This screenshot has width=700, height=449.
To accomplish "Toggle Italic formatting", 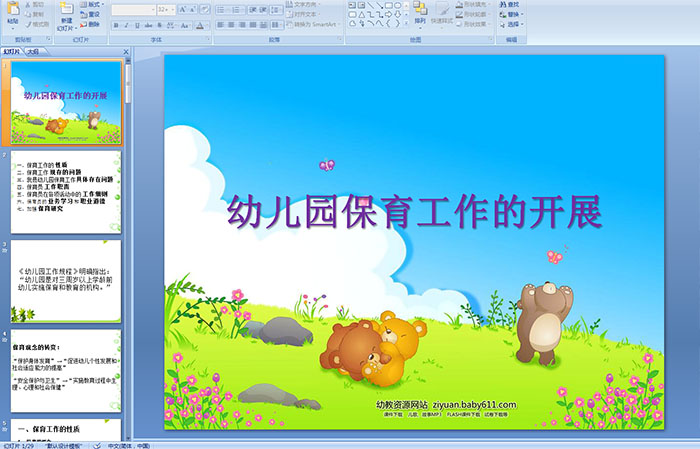I will 126,25.
